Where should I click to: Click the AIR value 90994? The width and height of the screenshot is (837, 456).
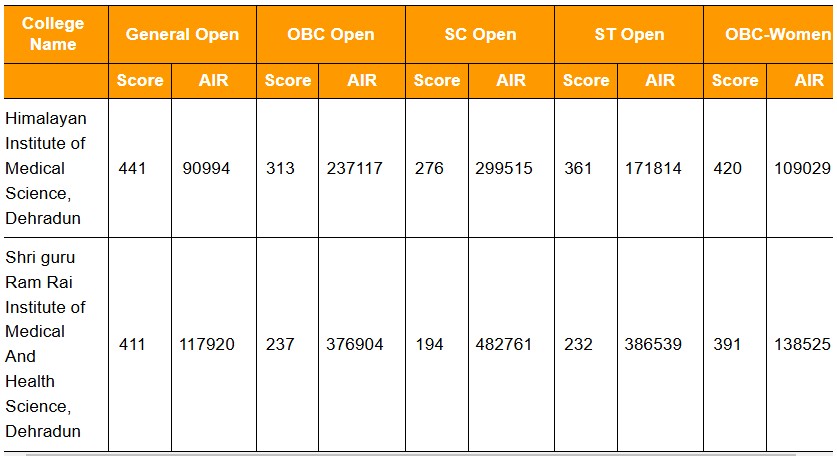[x=206, y=168]
